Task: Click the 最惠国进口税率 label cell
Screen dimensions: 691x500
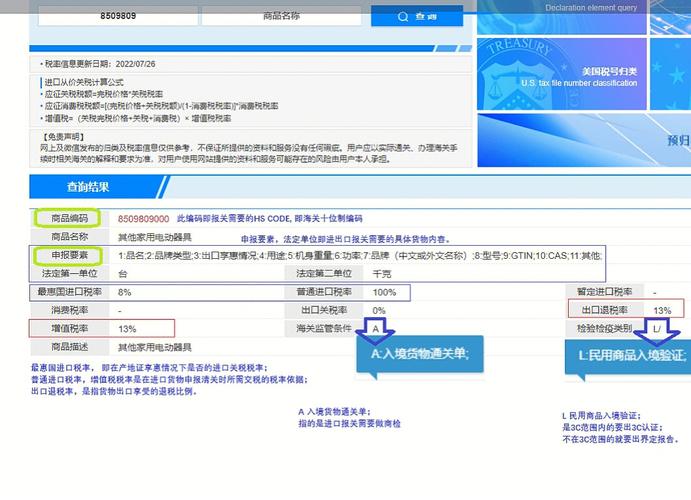Action: [70, 292]
